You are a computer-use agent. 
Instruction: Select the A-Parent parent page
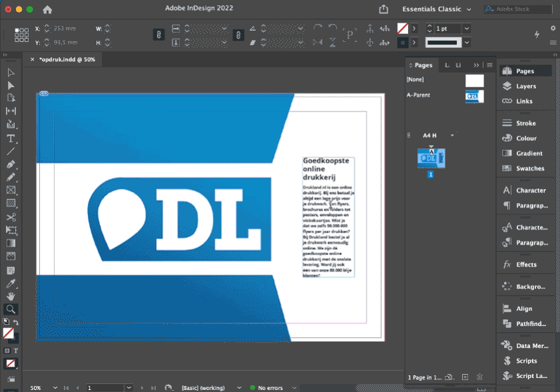click(x=445, y=96)
